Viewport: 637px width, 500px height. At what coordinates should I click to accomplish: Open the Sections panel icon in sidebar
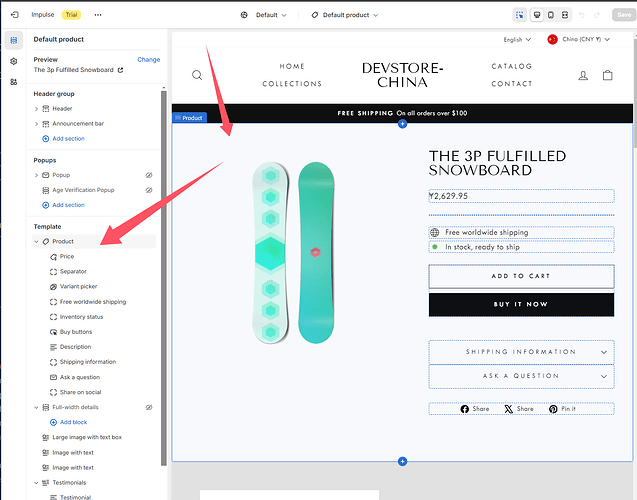pyautogui.click(x=14, y=40)
